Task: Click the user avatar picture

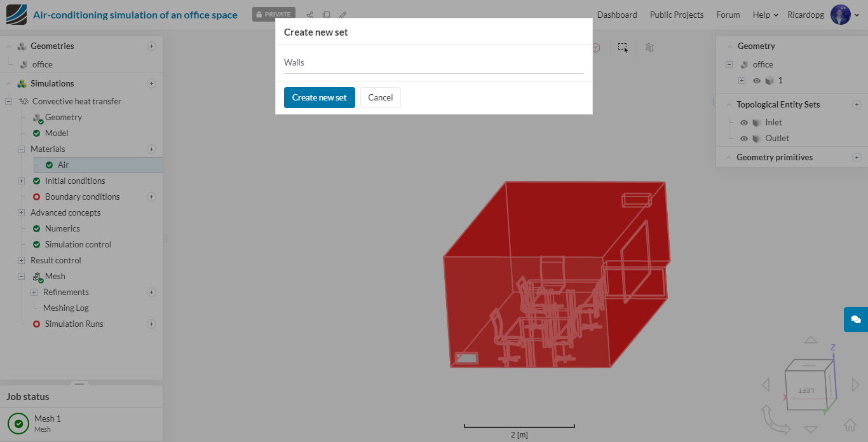Action: pos(840,15)
